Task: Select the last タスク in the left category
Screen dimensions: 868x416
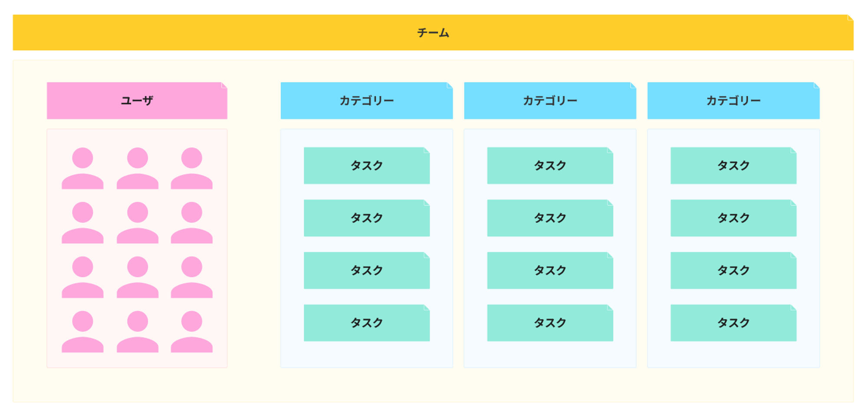Action: click(x=366, y=323)
